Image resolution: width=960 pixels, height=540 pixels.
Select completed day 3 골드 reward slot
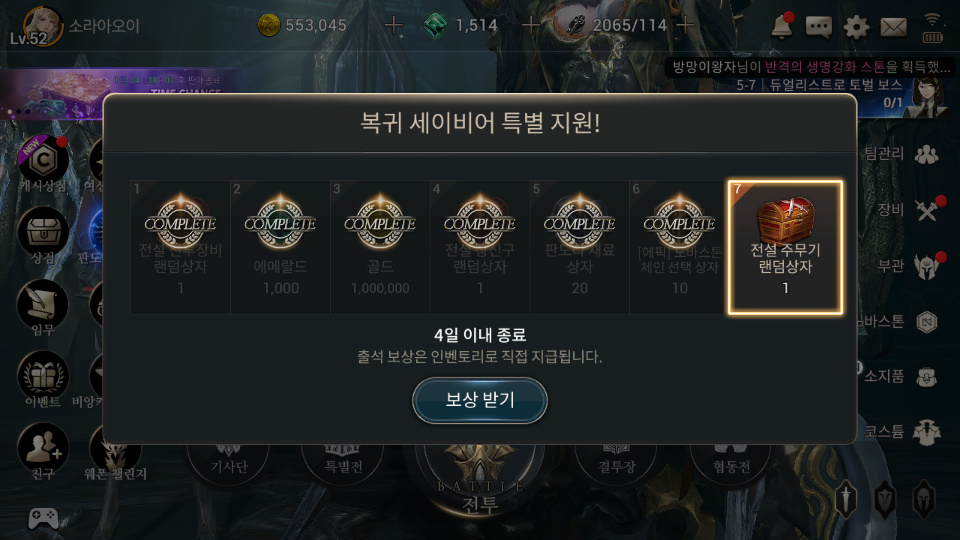[380, 247]
